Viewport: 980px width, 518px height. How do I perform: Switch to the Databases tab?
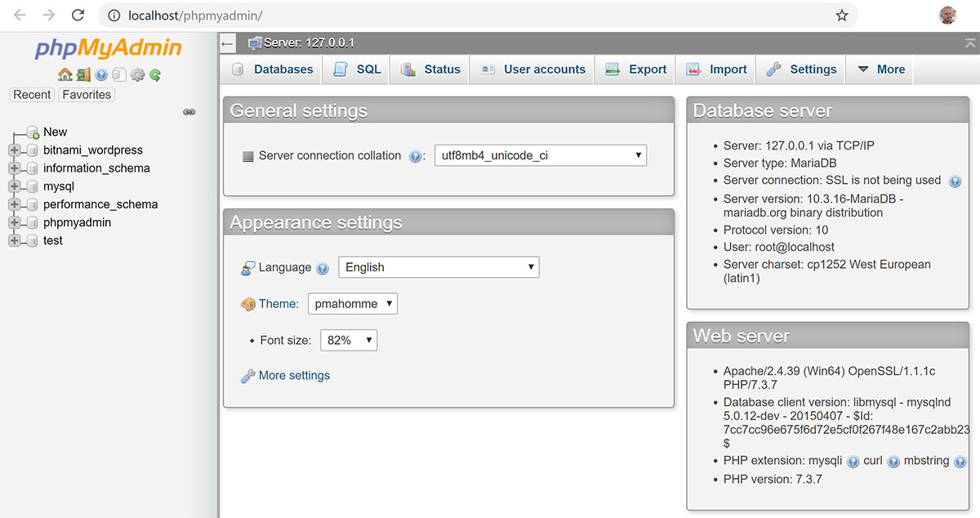point(273,69)
